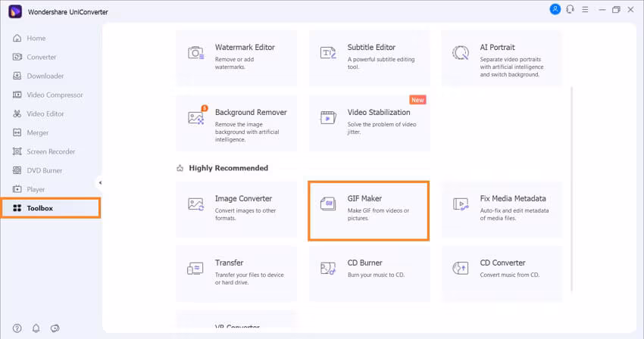This screenshot has width=644, height=339.
Task: Open the Image Converter title
Action: 243,198
